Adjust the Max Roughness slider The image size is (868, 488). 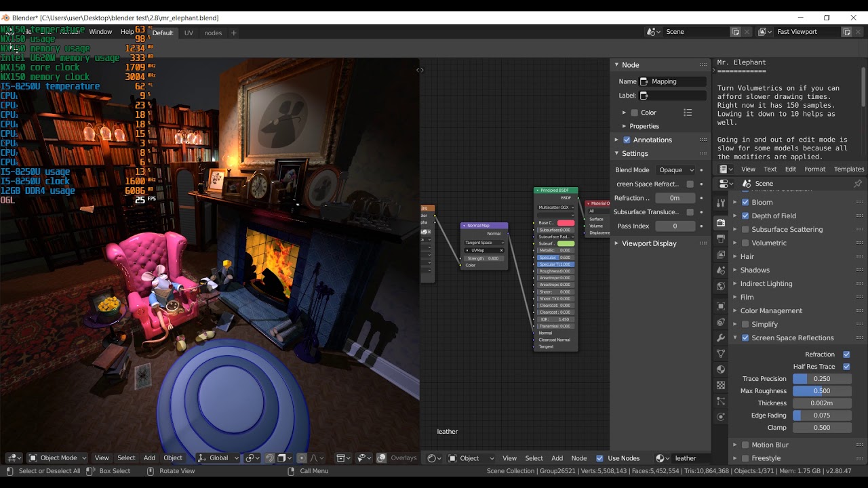tap(821, 391)
